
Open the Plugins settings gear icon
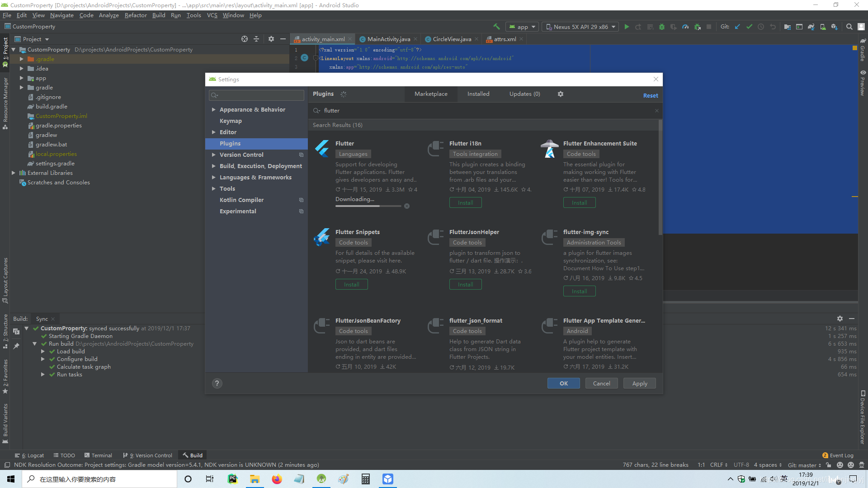[x=561, y=94]
